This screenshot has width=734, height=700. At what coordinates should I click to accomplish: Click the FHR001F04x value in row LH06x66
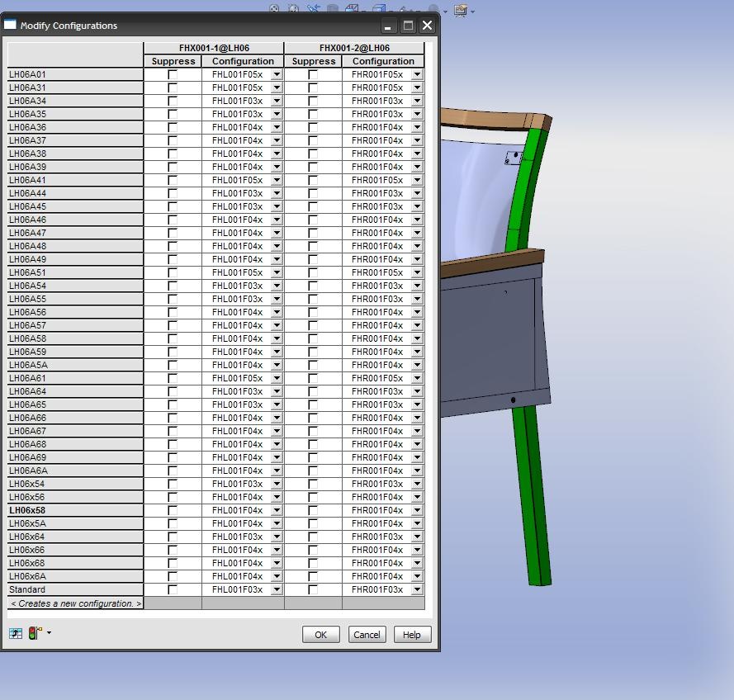click(377, 550)
